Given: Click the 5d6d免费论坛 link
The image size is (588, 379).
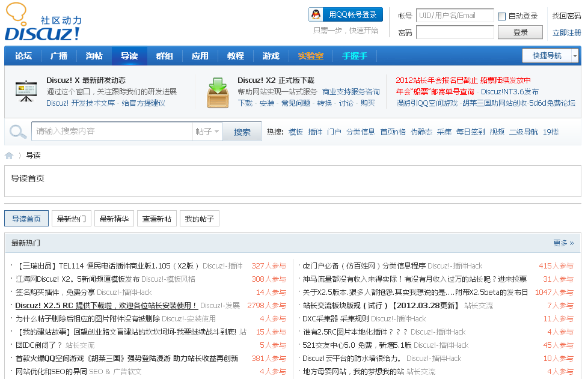Looking at the screenshot, I should [x=552, y=103].
